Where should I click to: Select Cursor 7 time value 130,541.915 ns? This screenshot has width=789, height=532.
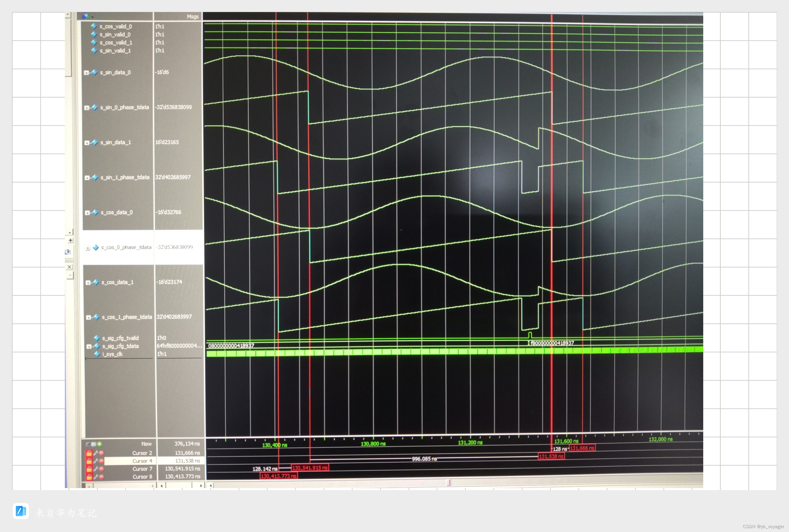pyautogui.click(x=183, y=469)
